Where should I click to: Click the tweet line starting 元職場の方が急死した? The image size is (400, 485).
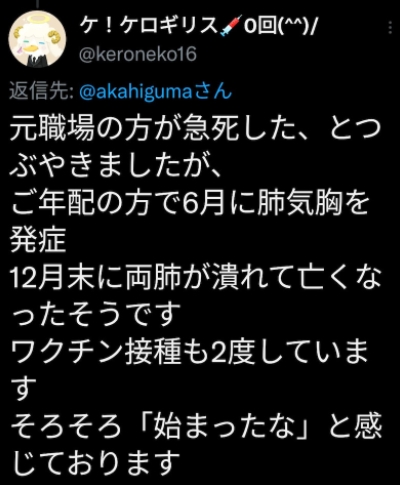click(x=195, y=129)
